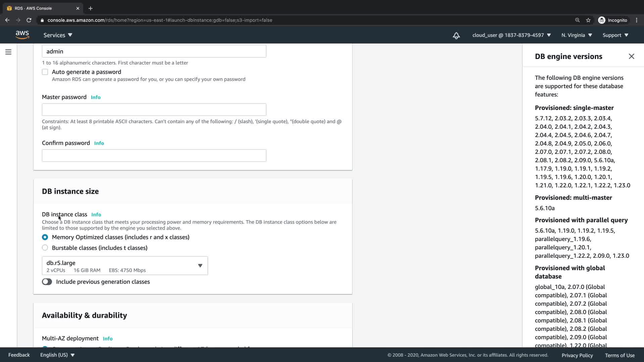Screen dimensions: 644x362
Task: Click the Feedback button in footer
Action: 19,355
